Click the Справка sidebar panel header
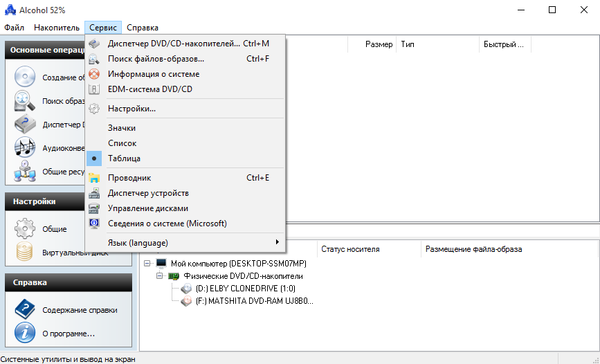Screen dimensions: 600x364 click(69, 282)
